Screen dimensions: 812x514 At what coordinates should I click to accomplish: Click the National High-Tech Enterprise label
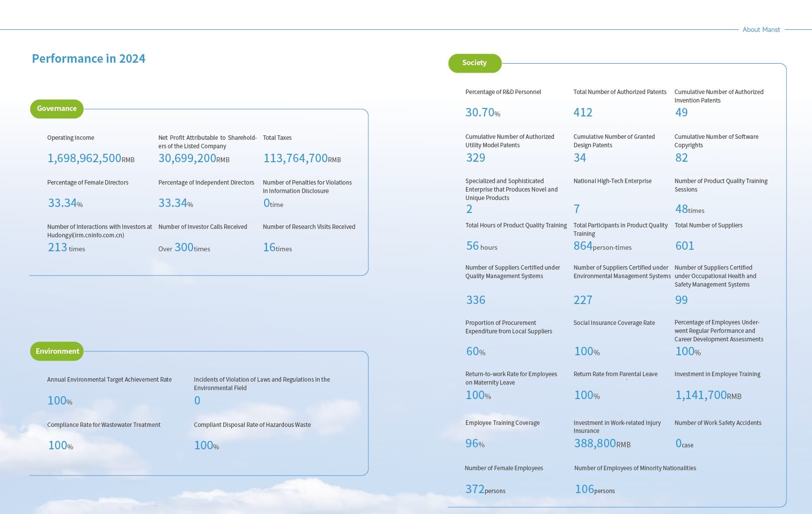pos(612,181)
